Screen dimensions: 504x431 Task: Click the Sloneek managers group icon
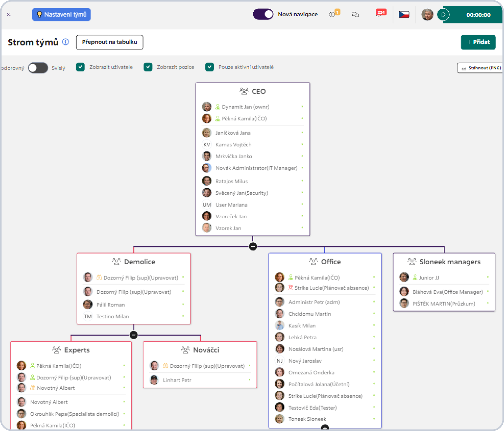pyautogui.click(x=412, y=261)
